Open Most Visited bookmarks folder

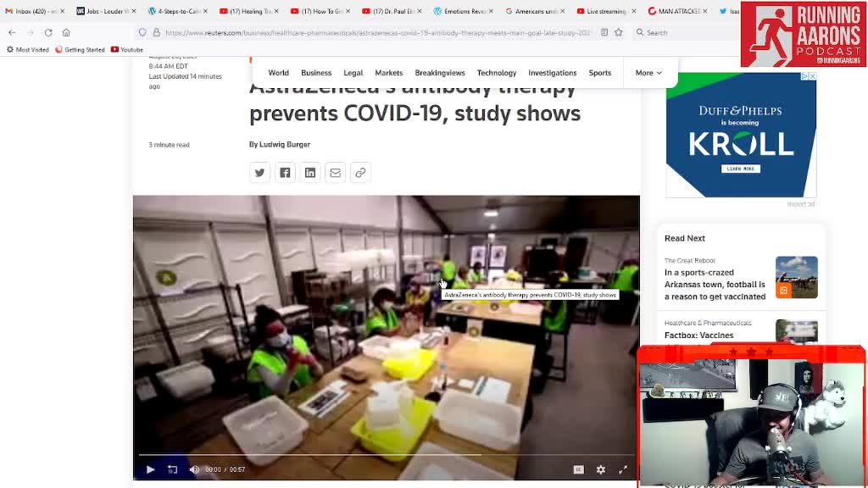tap(28, 50)
